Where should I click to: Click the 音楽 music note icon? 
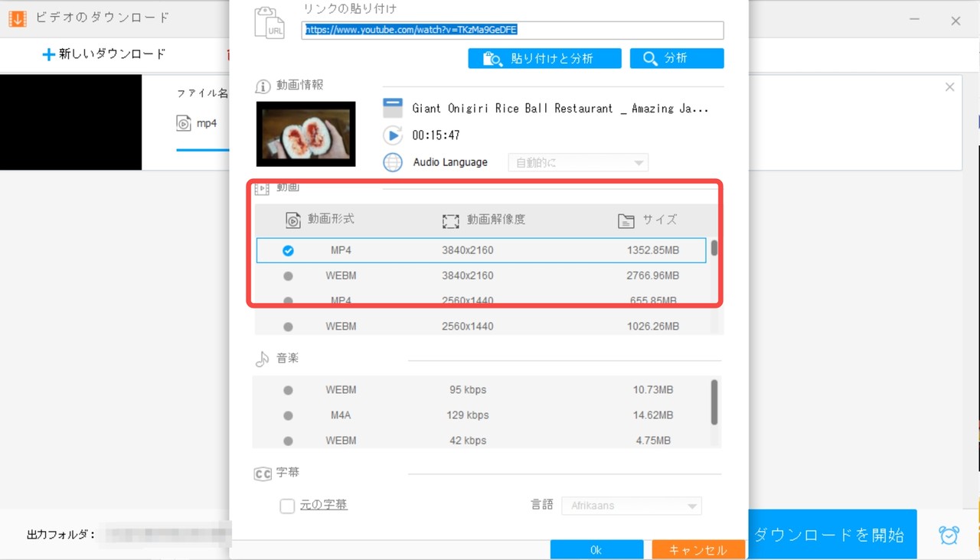263,358
